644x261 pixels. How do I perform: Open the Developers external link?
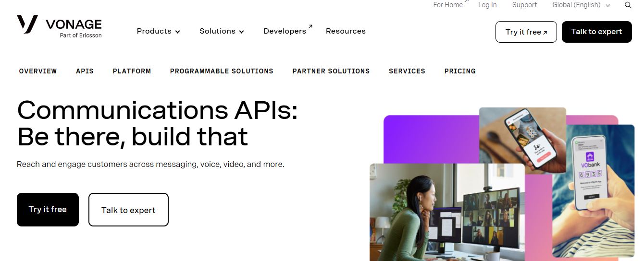[288, 31]
